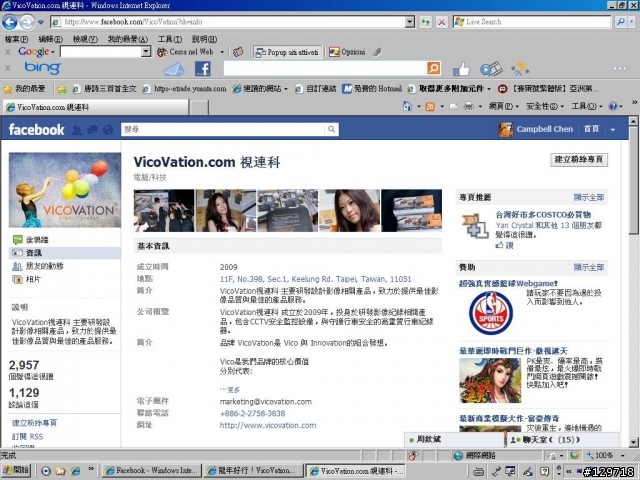This screenshot has height=480, width=640.
Task: Click the Bing toolbar search field
Action: coord(325,68)
